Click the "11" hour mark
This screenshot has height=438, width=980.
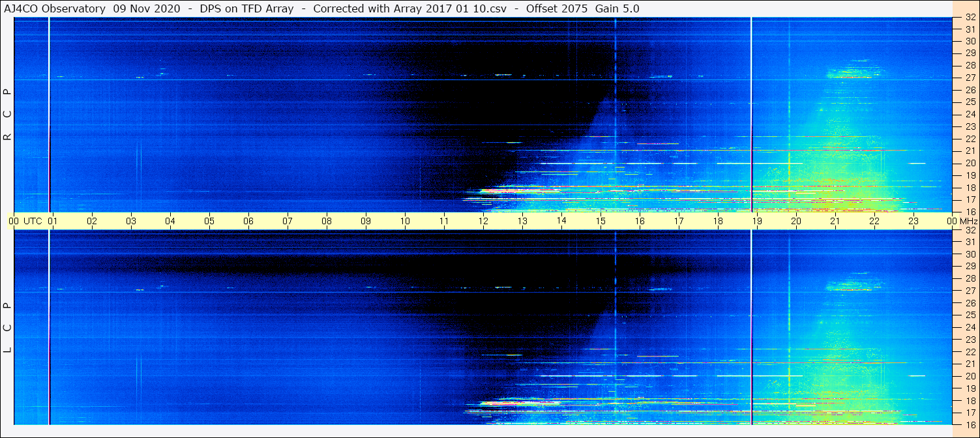444,221
